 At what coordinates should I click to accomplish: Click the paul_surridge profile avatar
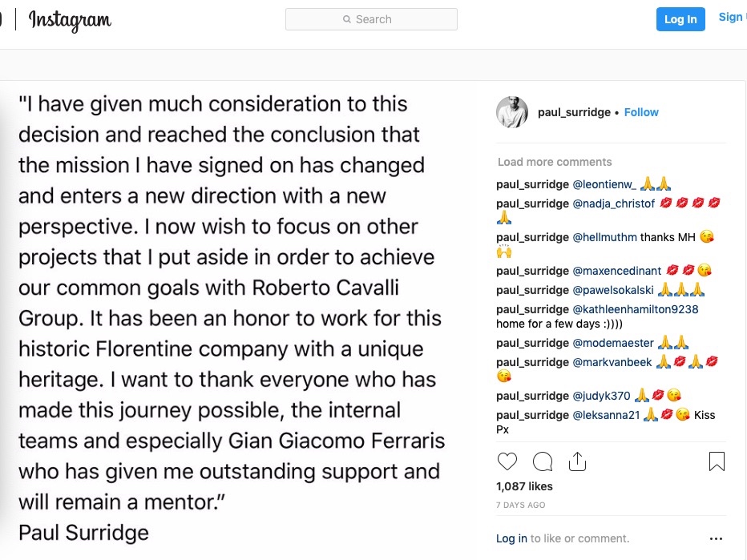coord(512,113)
